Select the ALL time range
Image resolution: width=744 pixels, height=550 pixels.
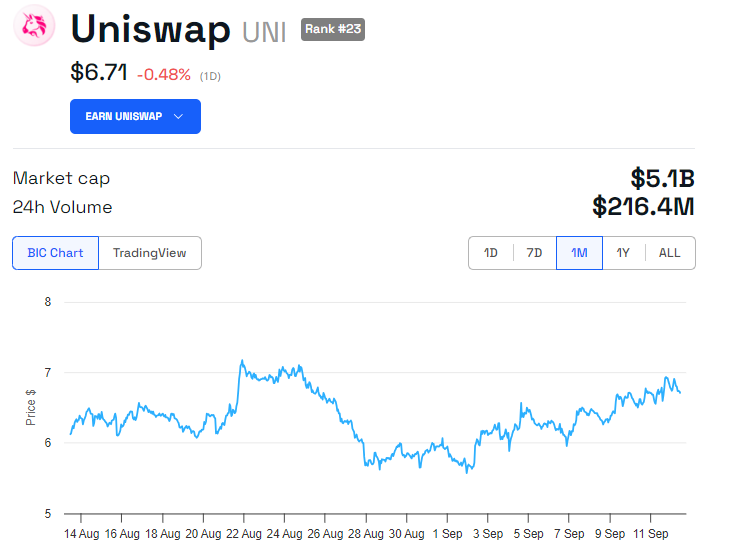pyautogui.click(x=670, y=253)
